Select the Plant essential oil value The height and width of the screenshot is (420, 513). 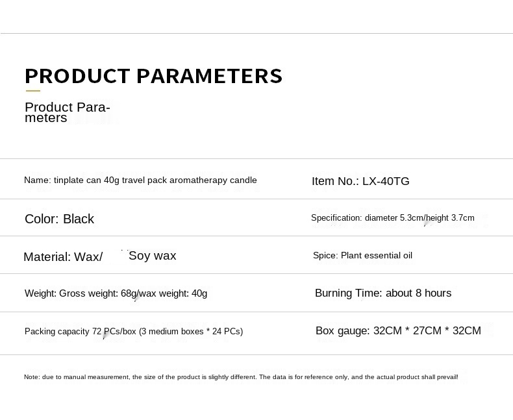click(x=377, y=256)
